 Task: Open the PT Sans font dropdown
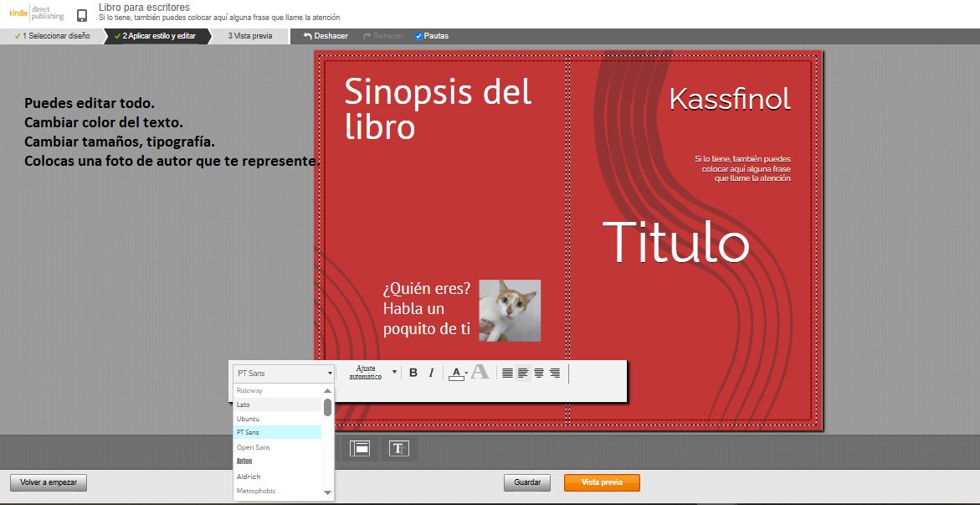click(285, 373)
